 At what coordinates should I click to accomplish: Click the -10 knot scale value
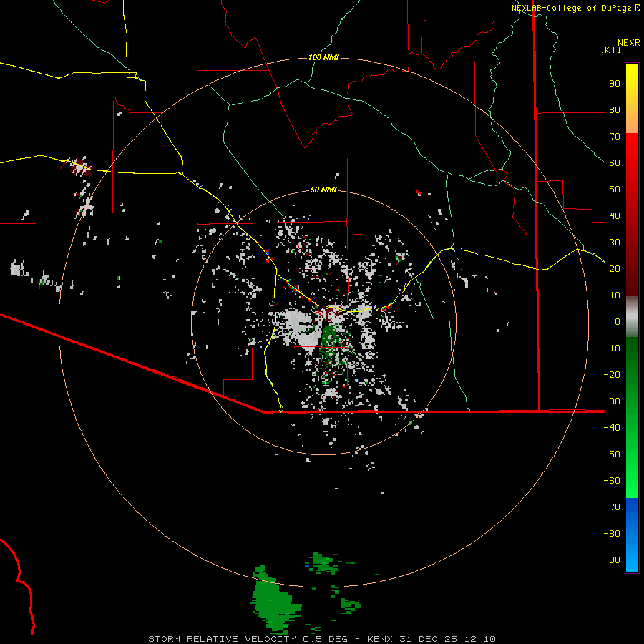pyautogui.click(x=612, y=348)
